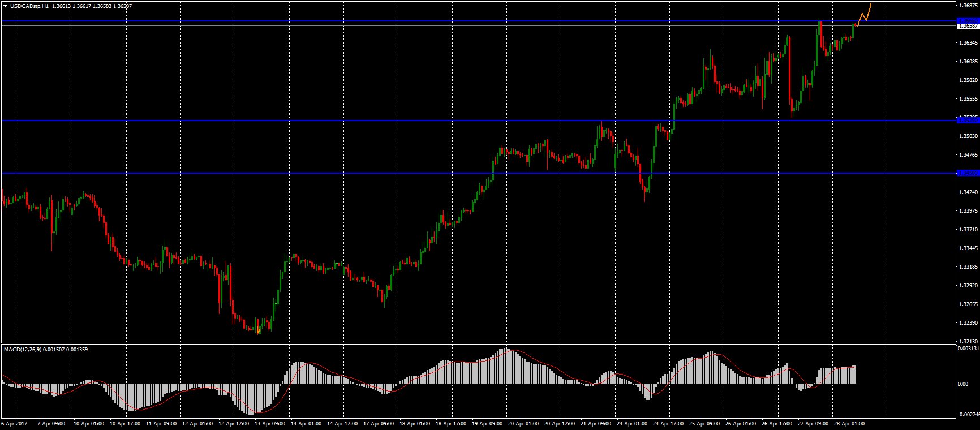Click the USDCADstp,H1 chart title
Image resolution: width=980 pixels, height=430 pixels.
pyautogui.click(x=29, y=6)
